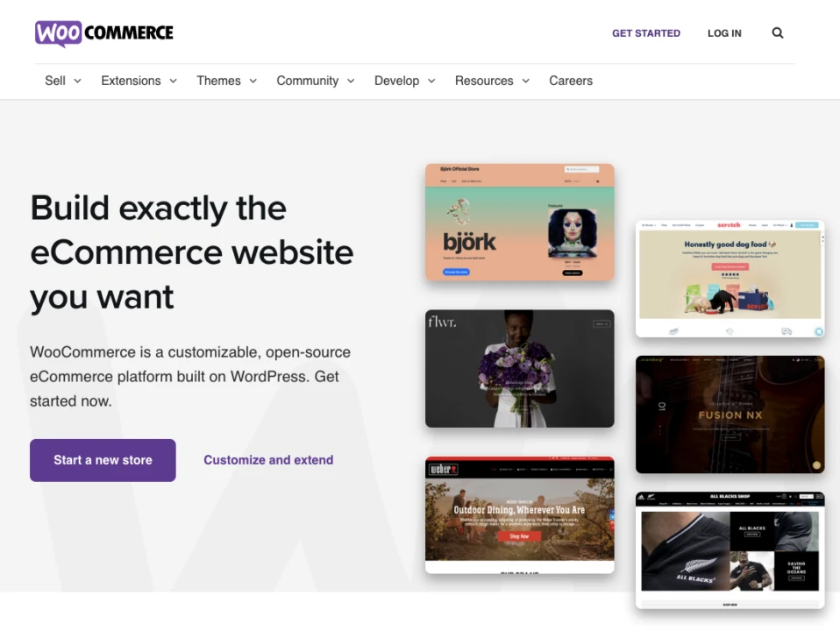Screen dimensions: 840x631
Task: Open the Weber outdoor dining thumbnail
Action: coord(519,514)
